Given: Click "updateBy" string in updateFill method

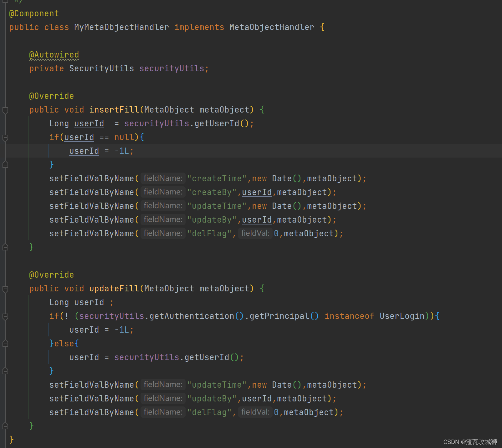Looking at the screenshot, I should tap(212, 399).
